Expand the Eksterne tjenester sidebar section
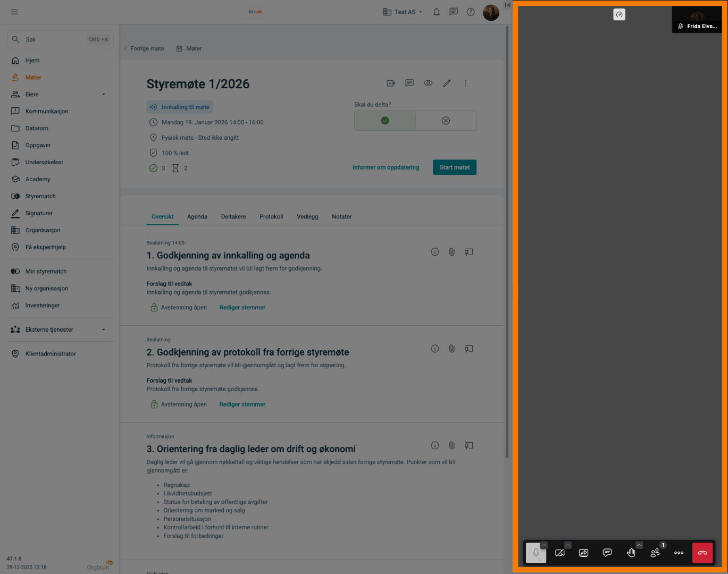Screen dimensions: 728x574 pos(104,330)
